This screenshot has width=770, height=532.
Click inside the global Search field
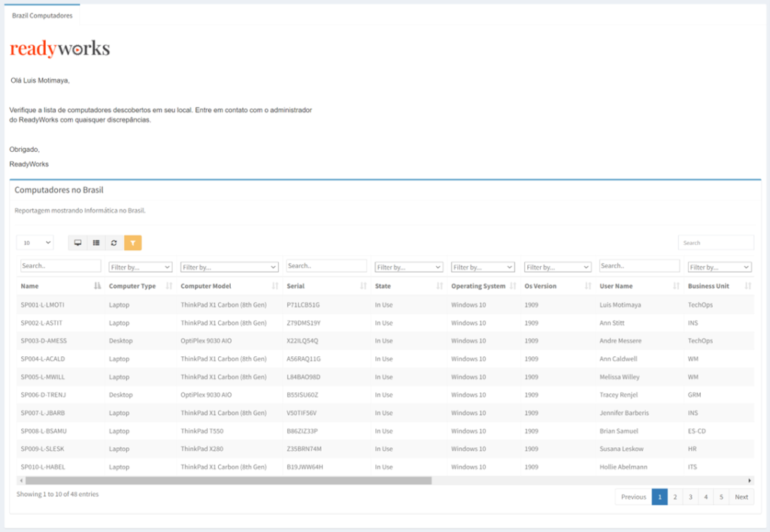(716, 242)
